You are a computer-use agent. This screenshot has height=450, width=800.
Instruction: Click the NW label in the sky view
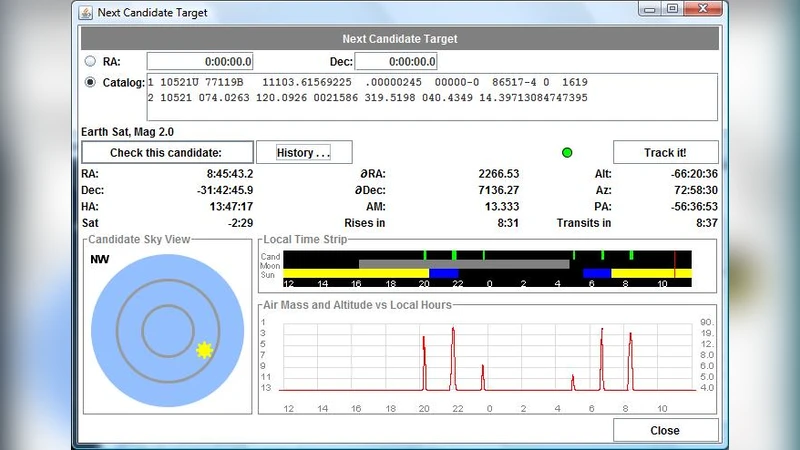pyautogui.click(x=99, y=260)
